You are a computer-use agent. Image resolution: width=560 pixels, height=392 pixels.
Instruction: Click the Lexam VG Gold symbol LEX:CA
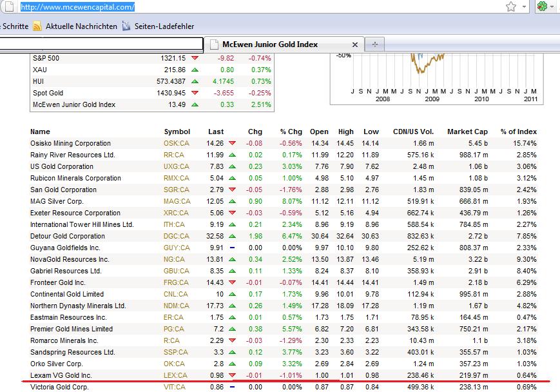pyautogui.click(x=175, y=376)
